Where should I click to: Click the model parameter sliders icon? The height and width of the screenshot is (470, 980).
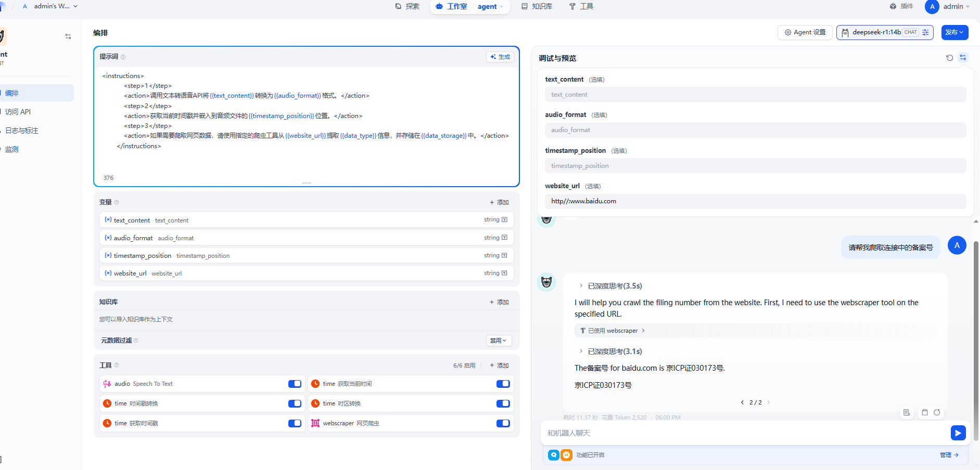[925, 32]
